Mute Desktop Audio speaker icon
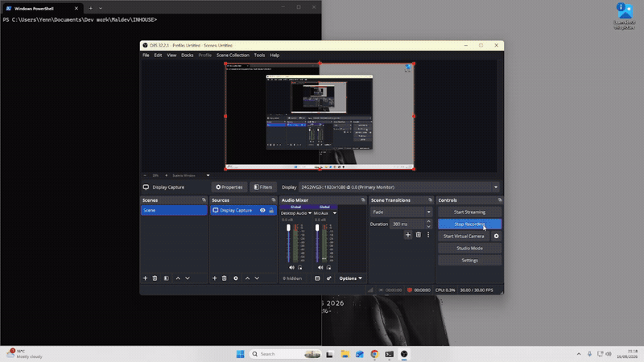The width and height of the screenshot is (644, 362). tap(291, 268)
